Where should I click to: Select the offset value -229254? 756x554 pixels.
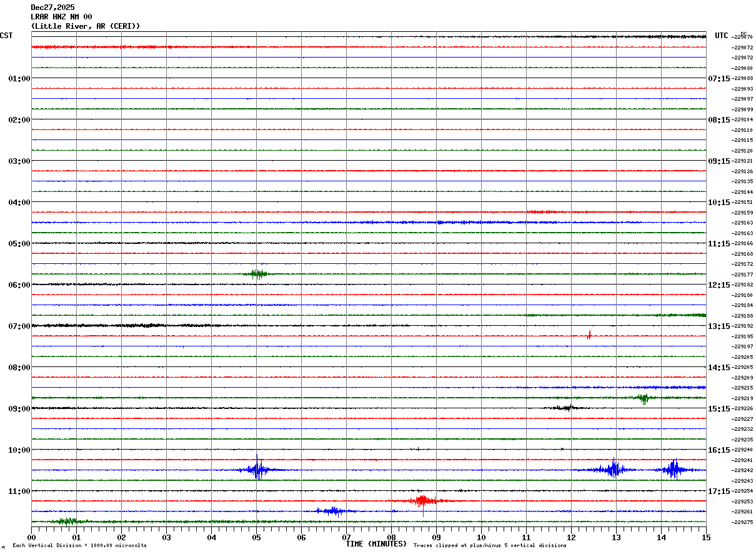click(743, 491)
